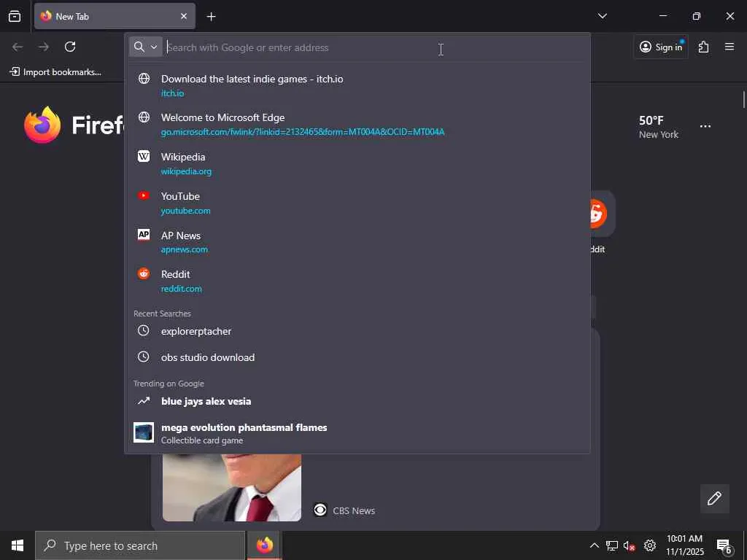Click the wikipedia.org URL
Image resolution: width=747 pixels, height=560 pixels.
pyautogui.click(x=186, y=171)
